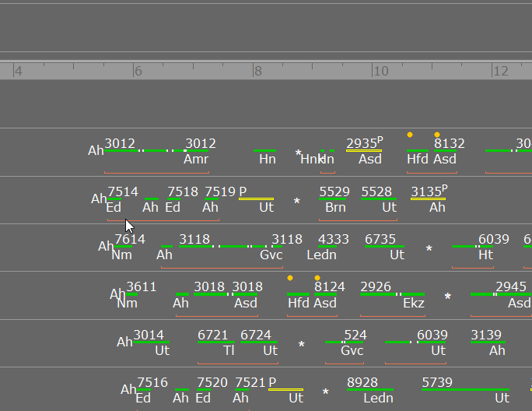Select trip 6735 to Ut
Image resolution: width=532 pixels, height=411 pixels.
384,246
